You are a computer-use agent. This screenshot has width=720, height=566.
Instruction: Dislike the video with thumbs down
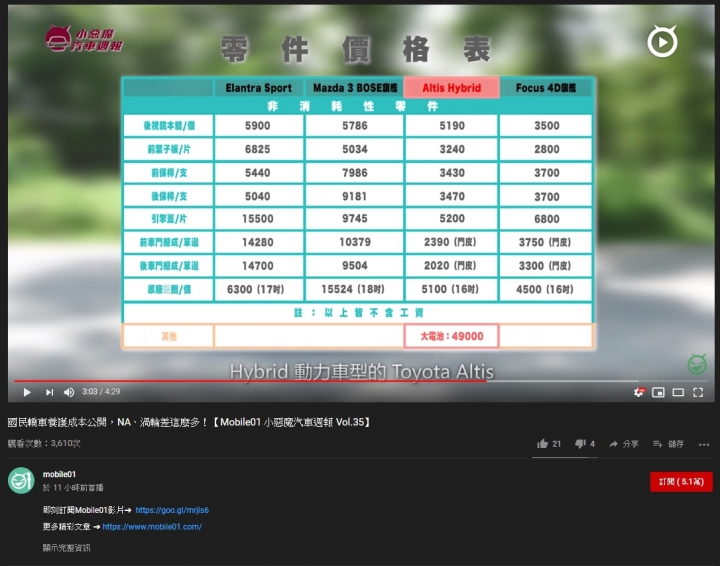585,444
